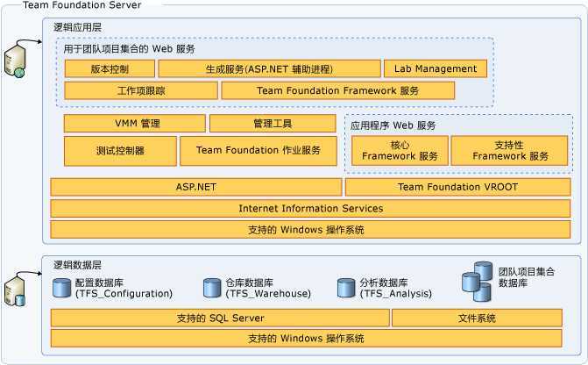The height and width of the screenshot is (365, 588).
Task: Click the 应用程序 Web 服务 label
Action: click(393, 125)
